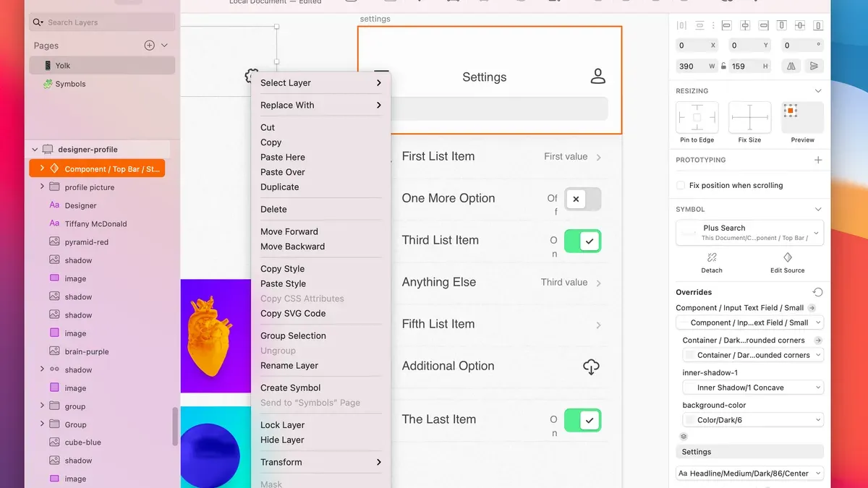This screenshot has width=868, height=488.
Task: Open the Select Layer submenu
Action: [320, 83]
